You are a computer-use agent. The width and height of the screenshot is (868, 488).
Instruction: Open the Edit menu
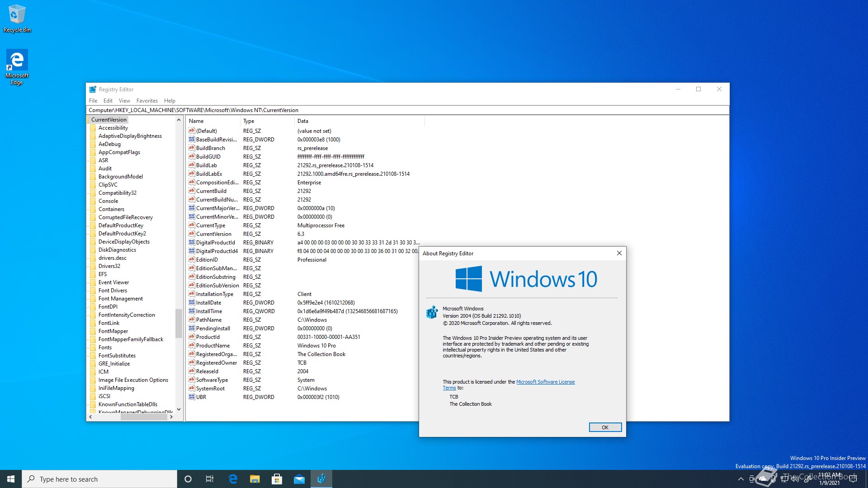pos(108,101)
